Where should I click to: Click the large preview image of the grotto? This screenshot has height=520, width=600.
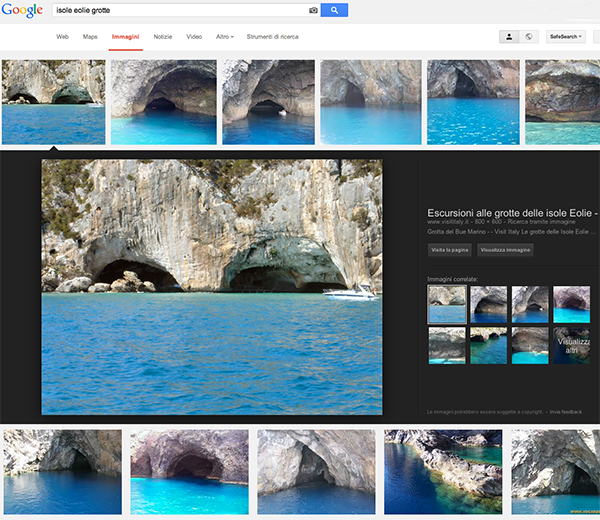(x=212, y=287)
